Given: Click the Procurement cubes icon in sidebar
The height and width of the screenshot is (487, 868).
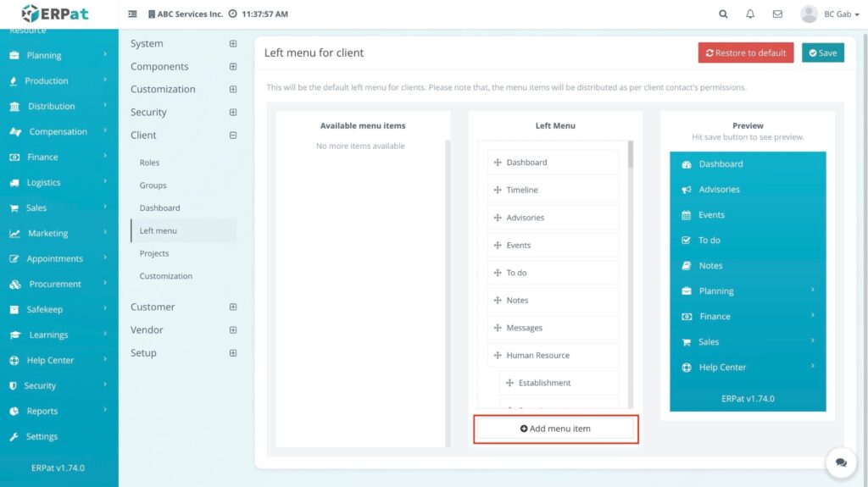Looking at the screenshot, I should coord(15,285).
